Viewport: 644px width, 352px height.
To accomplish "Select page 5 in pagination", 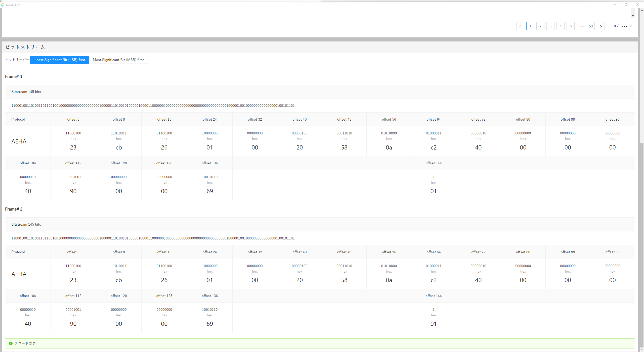I will (x=570, y=26).
